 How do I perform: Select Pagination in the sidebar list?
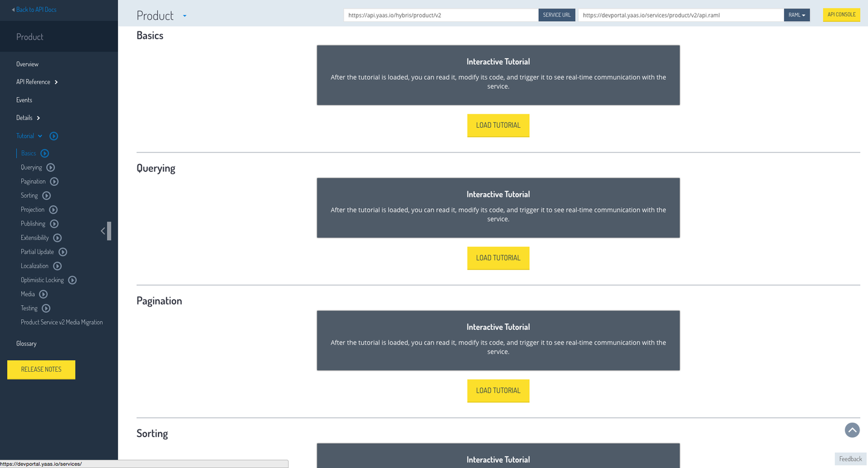[33, 182]
